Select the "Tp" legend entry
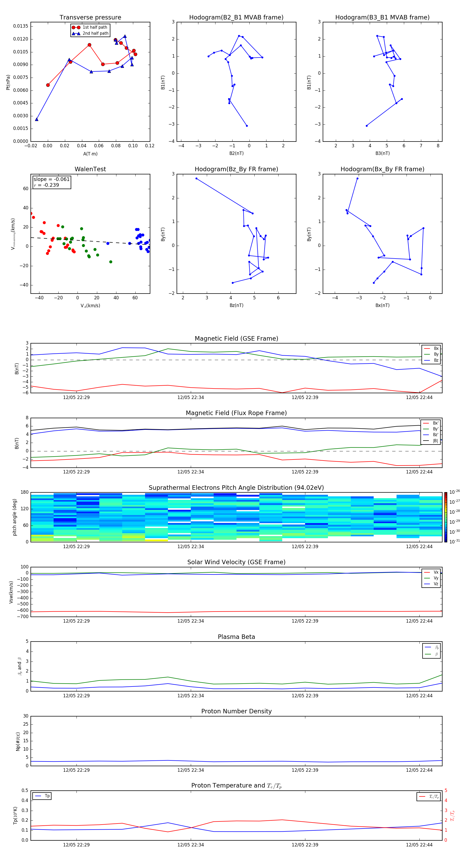 pyautogui.click(x=42, y=796)
